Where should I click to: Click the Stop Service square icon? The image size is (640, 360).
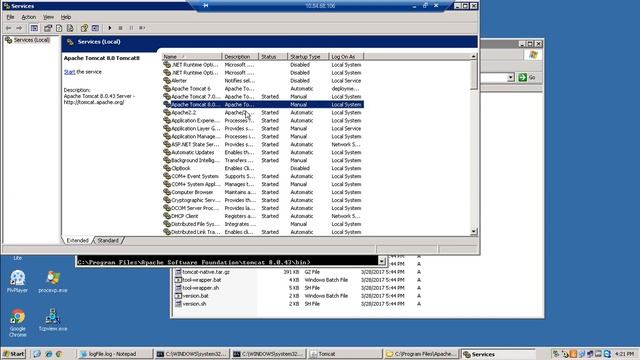click(120, 28)
